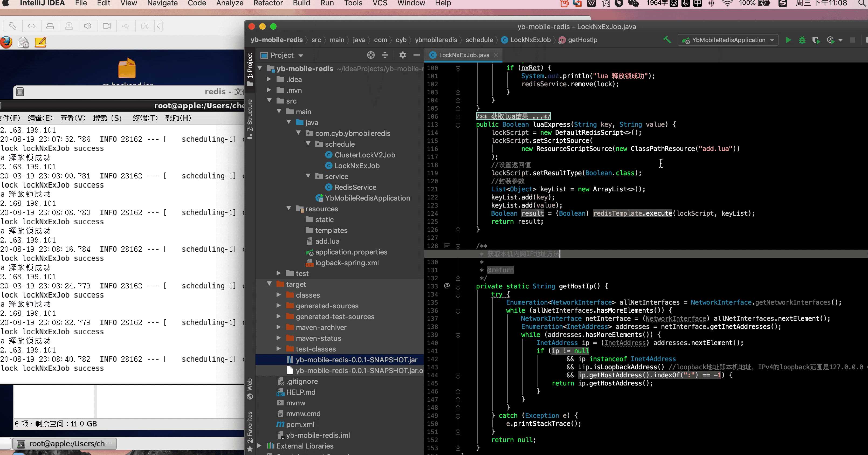Hide the Project panel with minus icon

tap(416, 55)
